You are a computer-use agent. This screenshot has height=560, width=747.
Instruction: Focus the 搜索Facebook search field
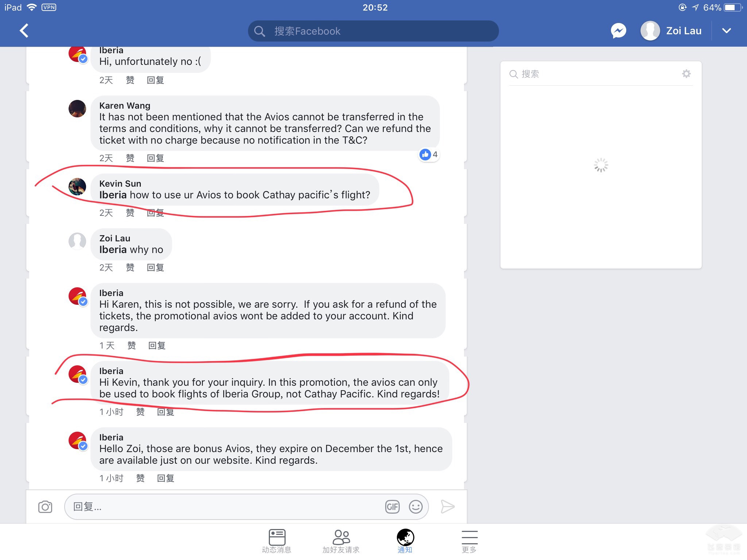tap(373, 31)
